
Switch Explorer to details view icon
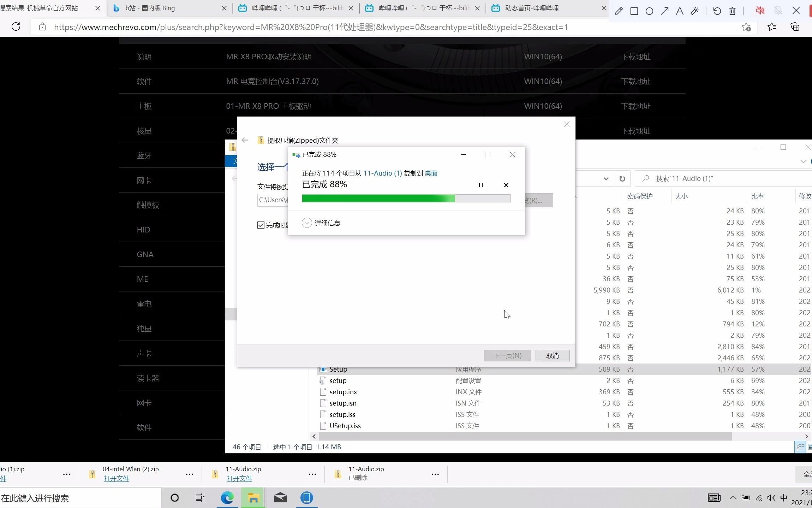click(x=800, y=447)
